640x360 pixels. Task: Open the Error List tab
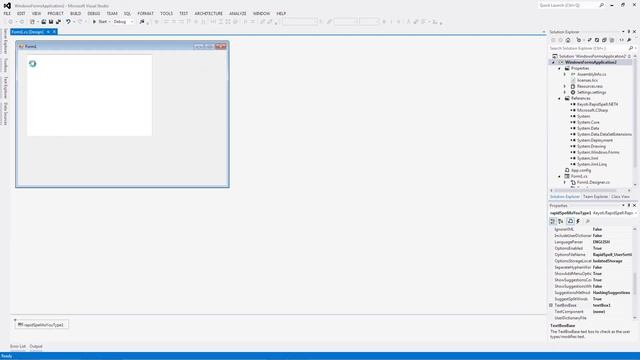click(x=18, y=347)
